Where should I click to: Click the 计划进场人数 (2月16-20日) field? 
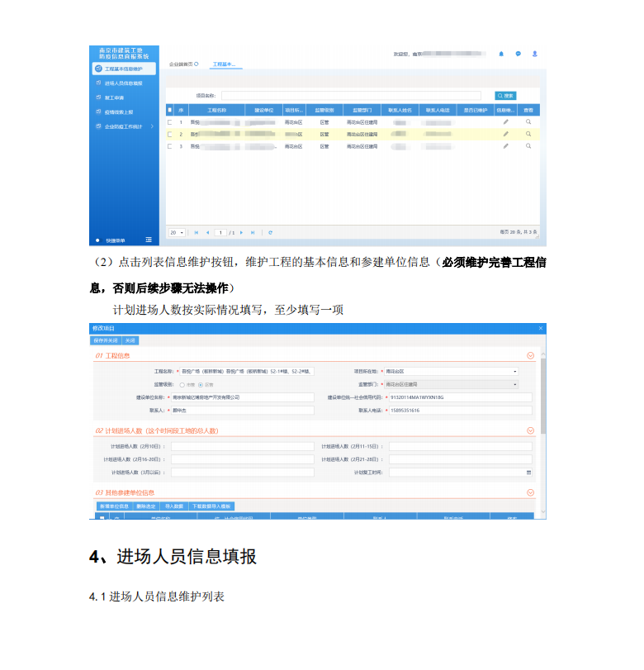243,459
